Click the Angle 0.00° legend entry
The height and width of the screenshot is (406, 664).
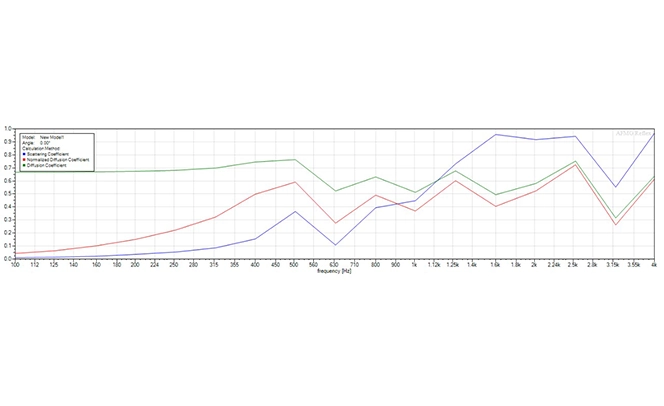coord(35,142)
